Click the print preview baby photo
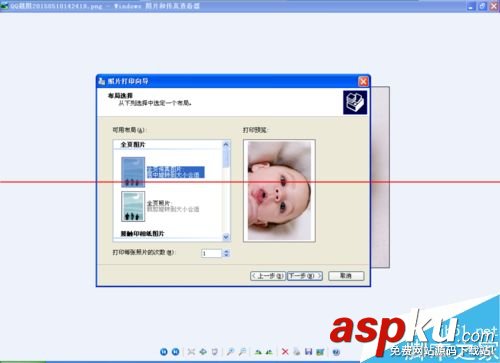 [x=279, y=190]
